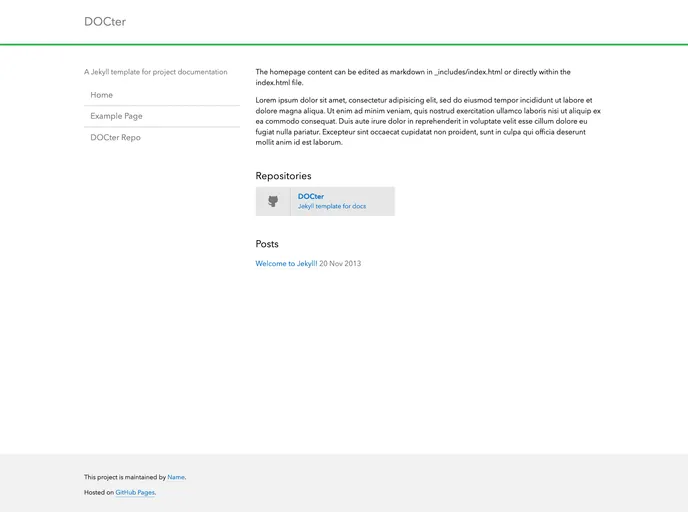Click the GitHub octocat icon in the repository card
Viewport: 688px width, 512px height.
click(x=273, y=201)
